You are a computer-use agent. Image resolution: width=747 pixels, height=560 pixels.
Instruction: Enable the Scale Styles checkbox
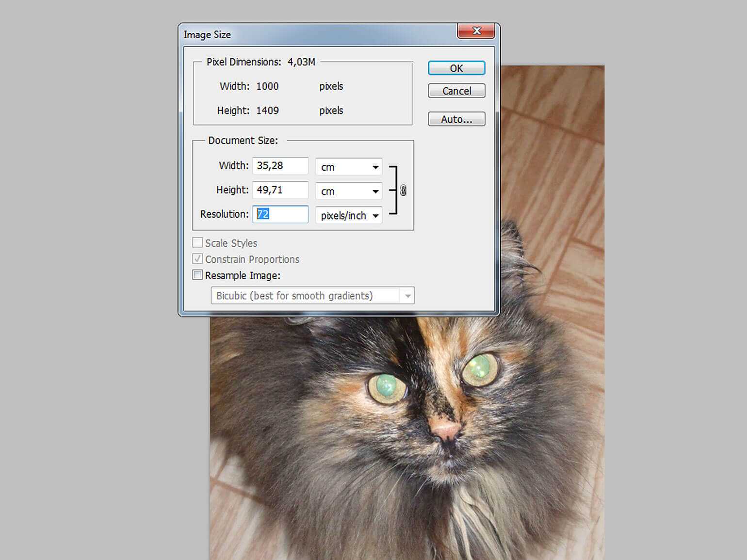point(198,242)
